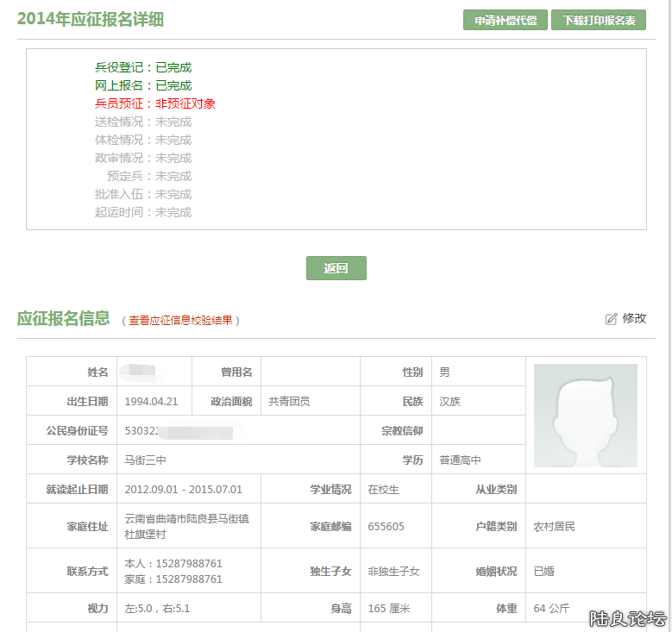Select the red 兵员预征：非预征对象 line
This screenshot has height=632, width=672.
pyautogui.click(x=155, y=103)
